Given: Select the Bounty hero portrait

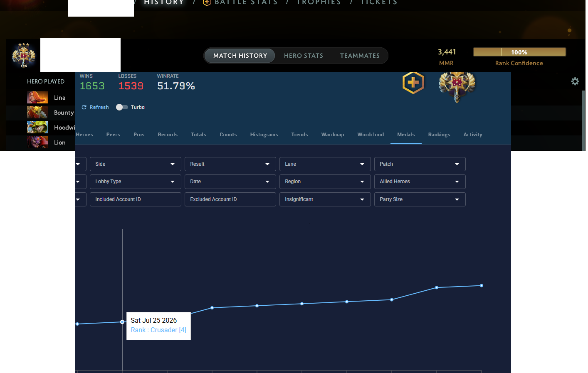Looking at the screenshot, I should pyautogui.click(x=37, y=113).
